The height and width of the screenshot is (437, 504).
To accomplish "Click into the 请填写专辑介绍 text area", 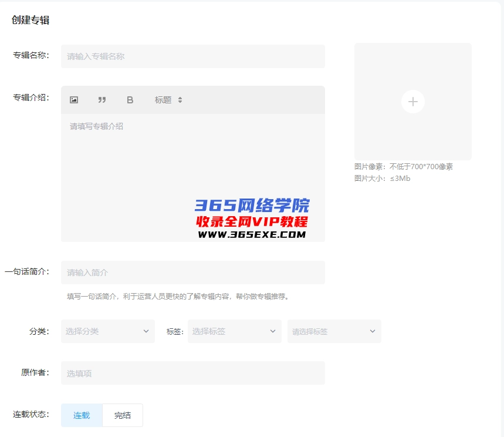I will [x=192, y=170].
